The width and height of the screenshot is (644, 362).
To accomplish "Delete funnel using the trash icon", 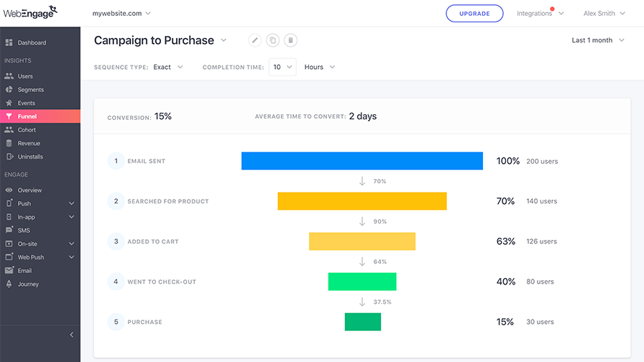I will tap(290, 40).
